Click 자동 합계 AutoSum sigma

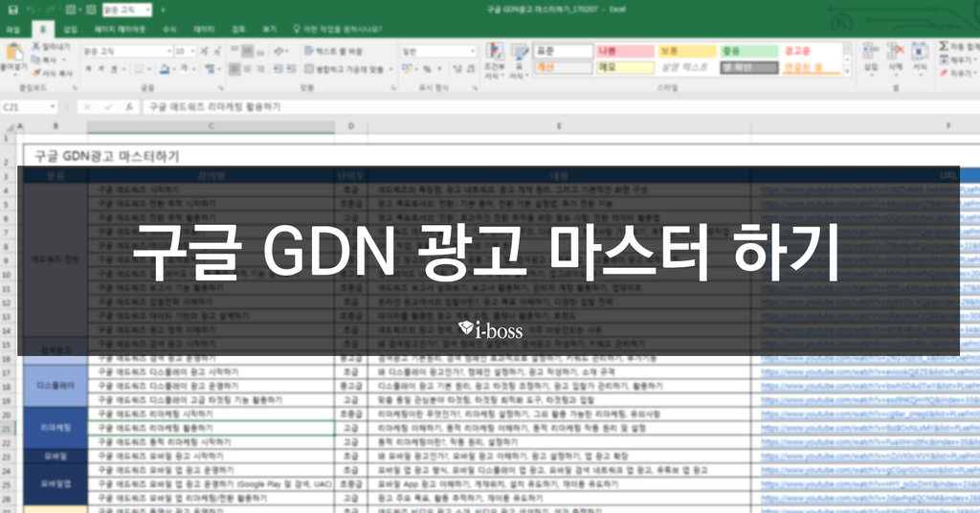959,46
